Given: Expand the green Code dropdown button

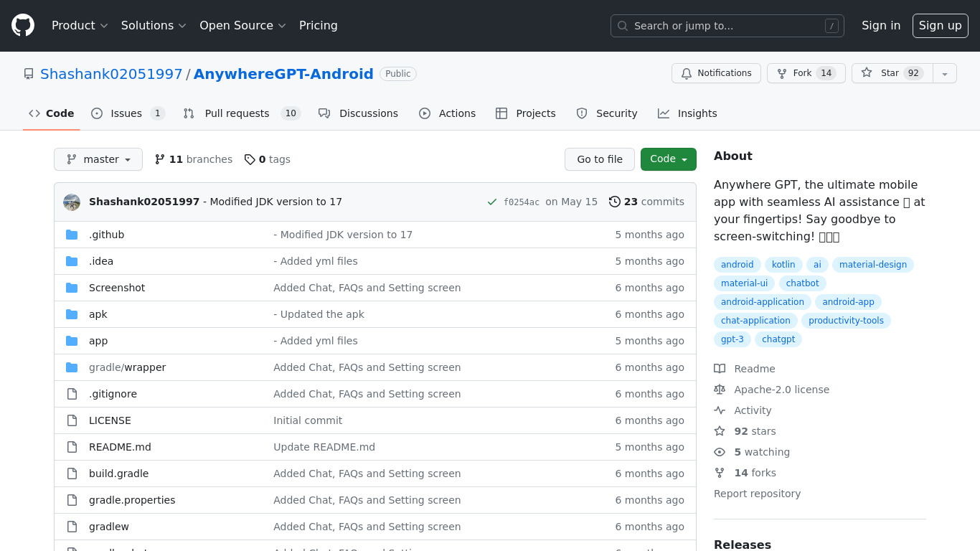Looking at the screenshot, I should pos(669,159).
